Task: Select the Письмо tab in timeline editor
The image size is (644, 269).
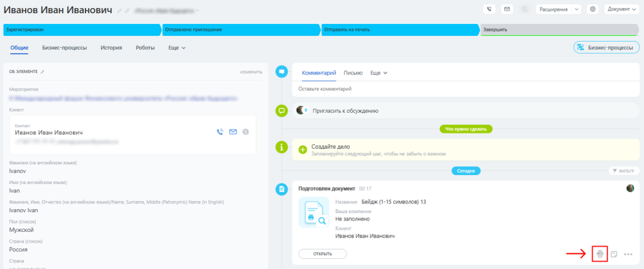Action: (353, 73)
